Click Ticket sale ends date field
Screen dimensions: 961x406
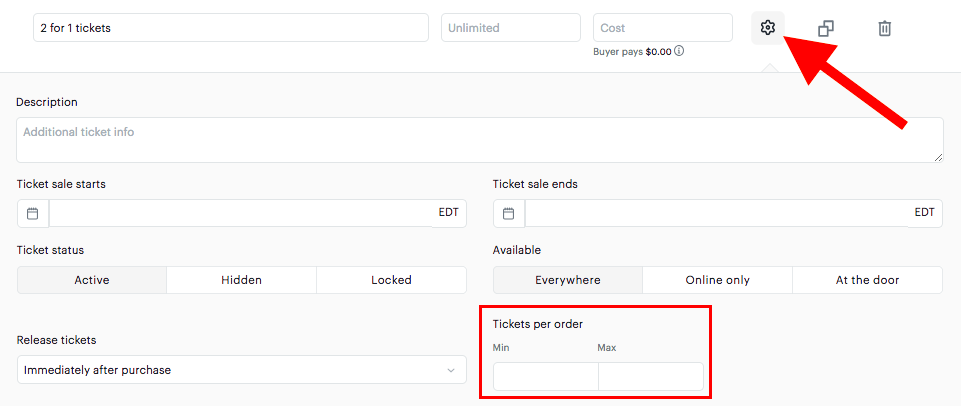716,213
